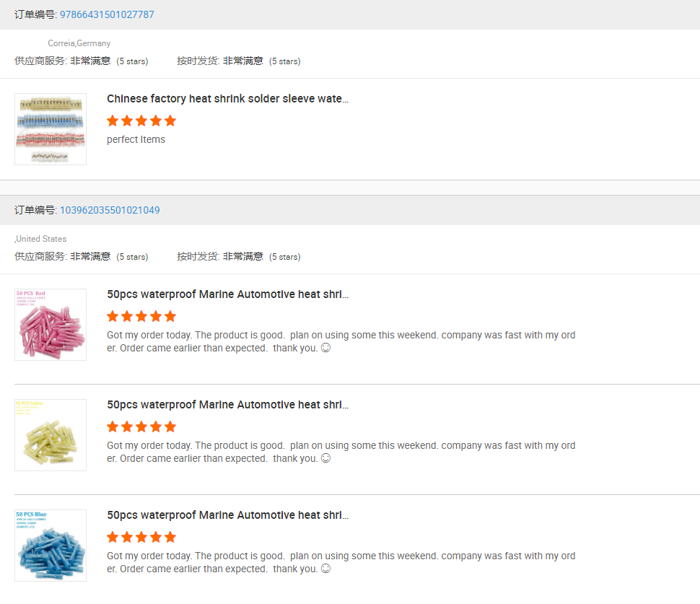Click the star rating for the blue connectors review
700x604 pixels.
(x=141, y=537)
